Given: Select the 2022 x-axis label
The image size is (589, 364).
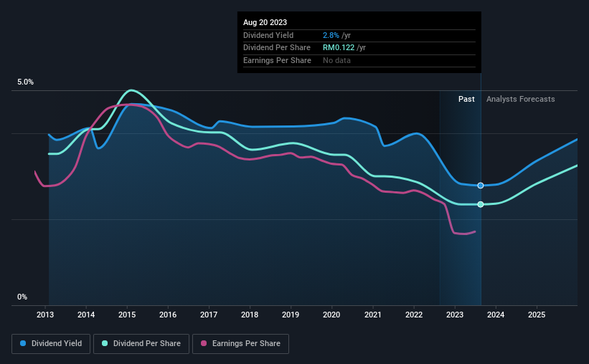Looking at the screenshot, I should (x=413, y=315).
